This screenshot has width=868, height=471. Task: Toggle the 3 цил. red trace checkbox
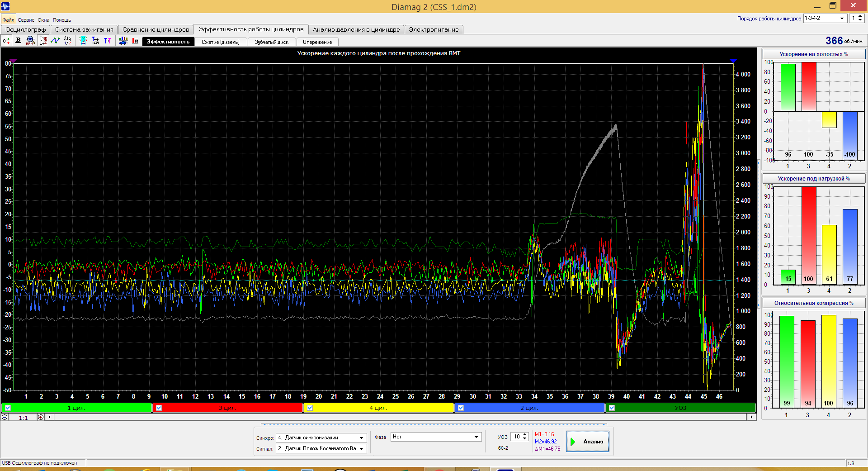(159, 408)
